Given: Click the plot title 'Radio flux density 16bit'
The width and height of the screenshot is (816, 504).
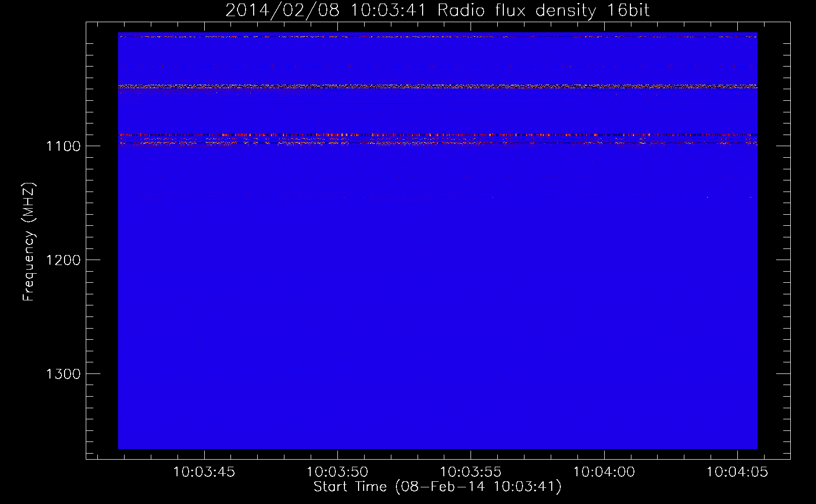Looking at the screenshot, I should pyautogui.click(x=543, y=10).
